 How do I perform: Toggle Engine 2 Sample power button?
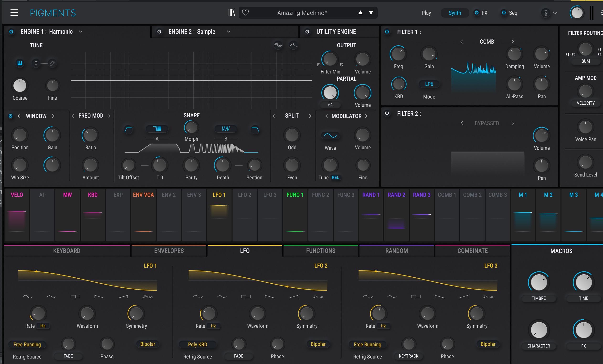(x=159, y=31)
